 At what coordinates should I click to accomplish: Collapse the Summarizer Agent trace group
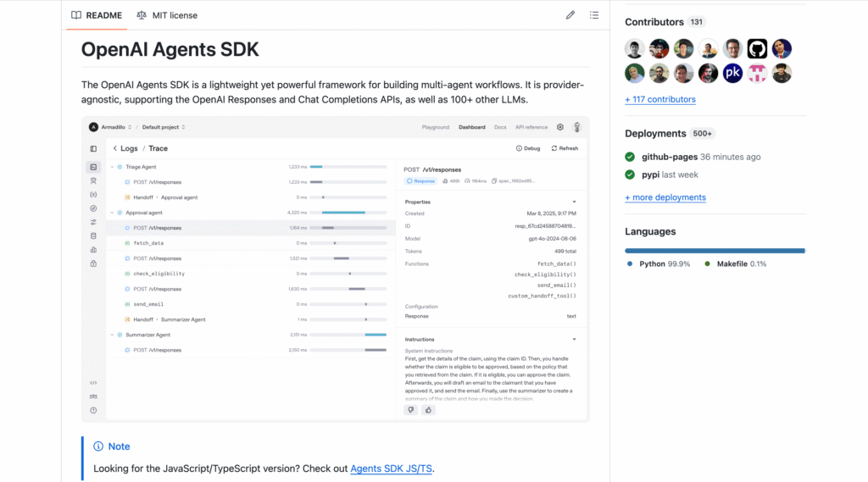pyautogui.click(x=113, y=335)
